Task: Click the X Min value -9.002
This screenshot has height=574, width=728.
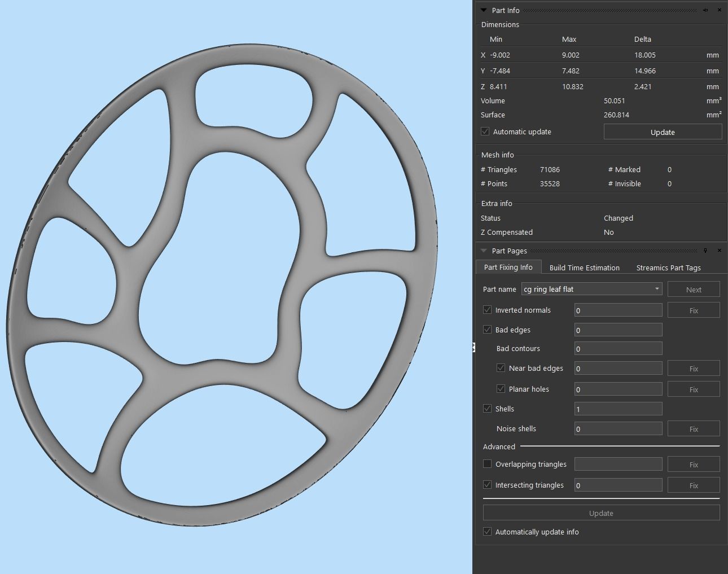Action: point(500,55)
